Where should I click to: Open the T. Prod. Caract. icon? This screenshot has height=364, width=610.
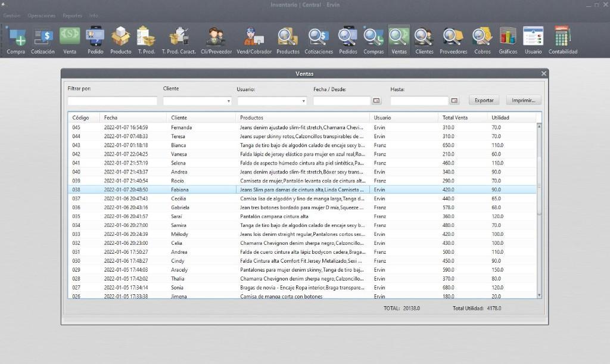(x=179, y=41)
